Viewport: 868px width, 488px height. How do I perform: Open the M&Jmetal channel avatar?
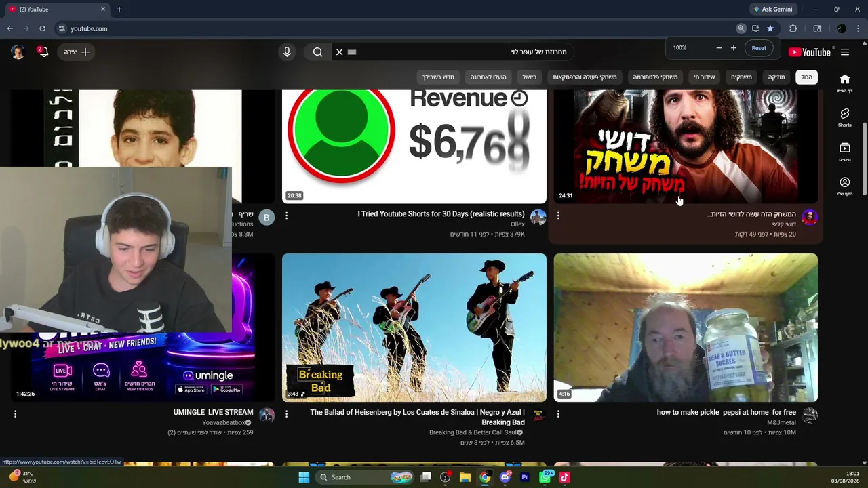pos(810,415)
